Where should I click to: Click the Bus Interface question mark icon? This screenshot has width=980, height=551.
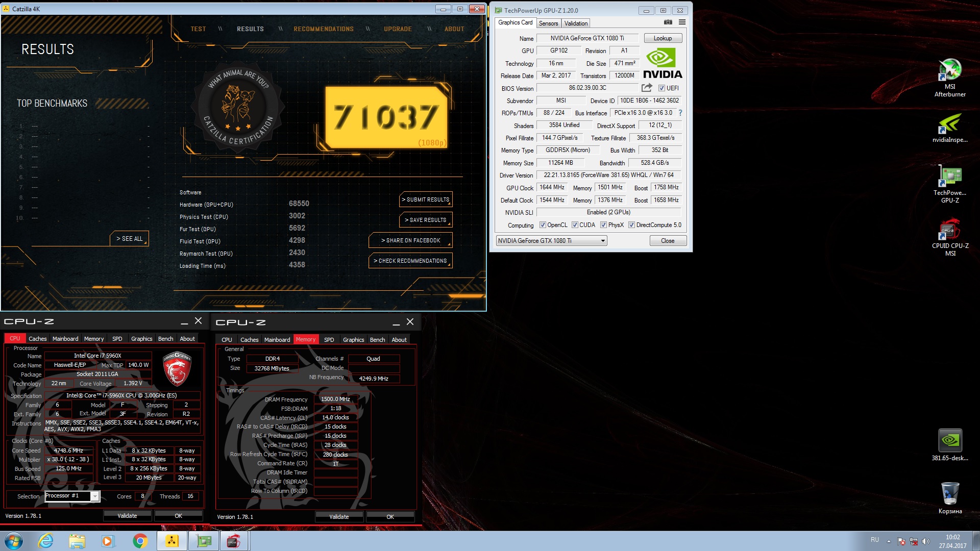[x=680, y=113]
